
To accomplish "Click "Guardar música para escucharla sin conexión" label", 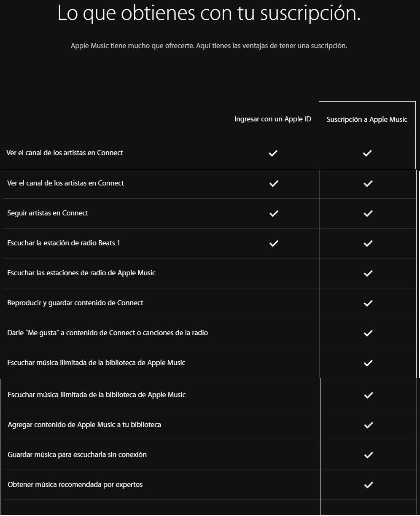I will click(x=77, y=454).
